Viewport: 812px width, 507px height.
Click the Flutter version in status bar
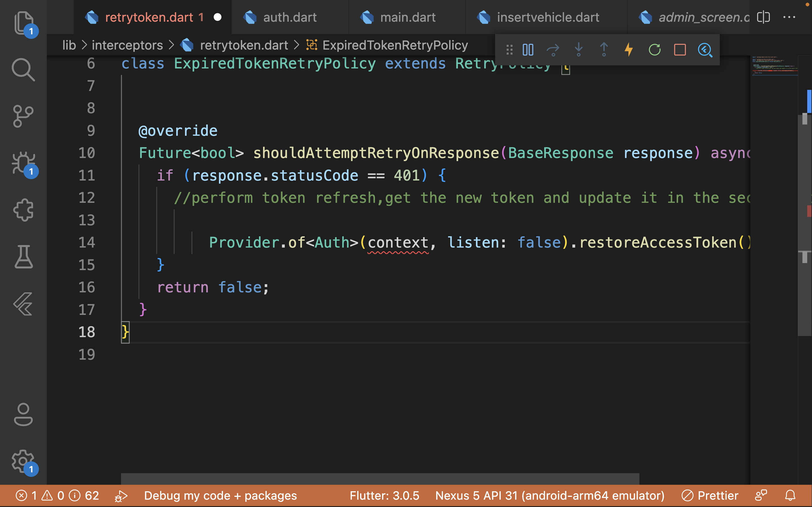tap(385, 495)
